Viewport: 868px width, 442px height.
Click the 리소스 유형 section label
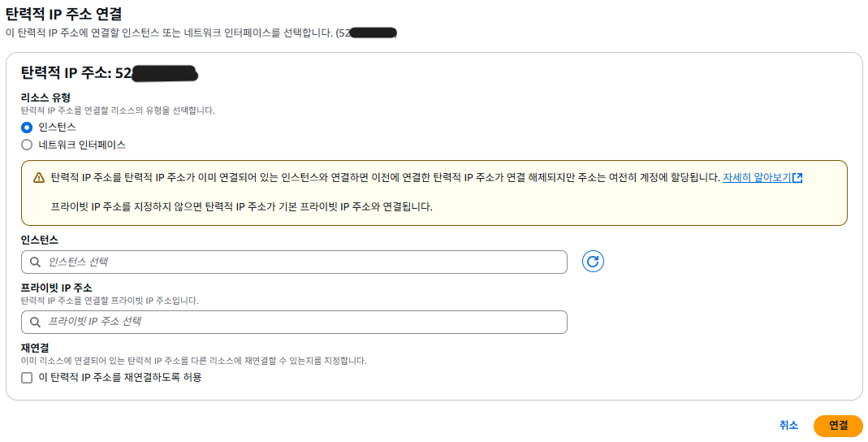tap(45, 97)
